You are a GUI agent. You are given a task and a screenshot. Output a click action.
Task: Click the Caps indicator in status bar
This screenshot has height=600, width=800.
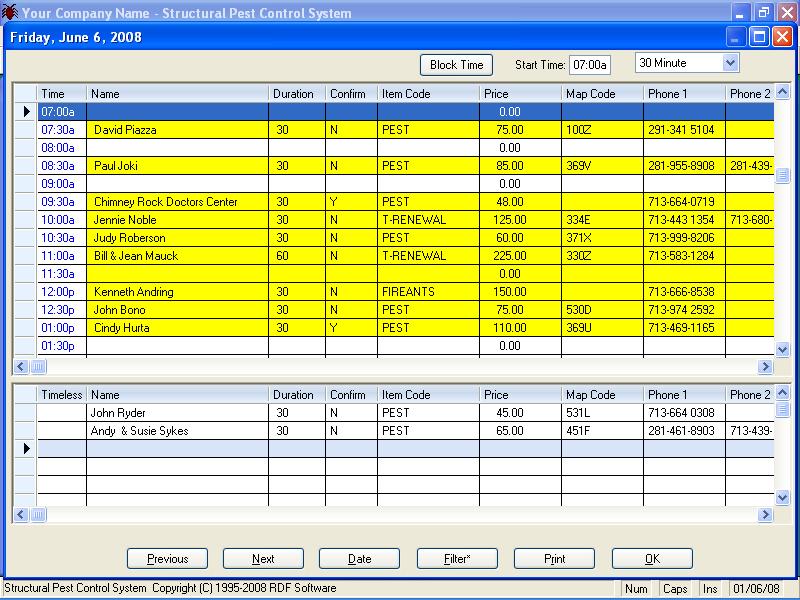pos(675,589)
